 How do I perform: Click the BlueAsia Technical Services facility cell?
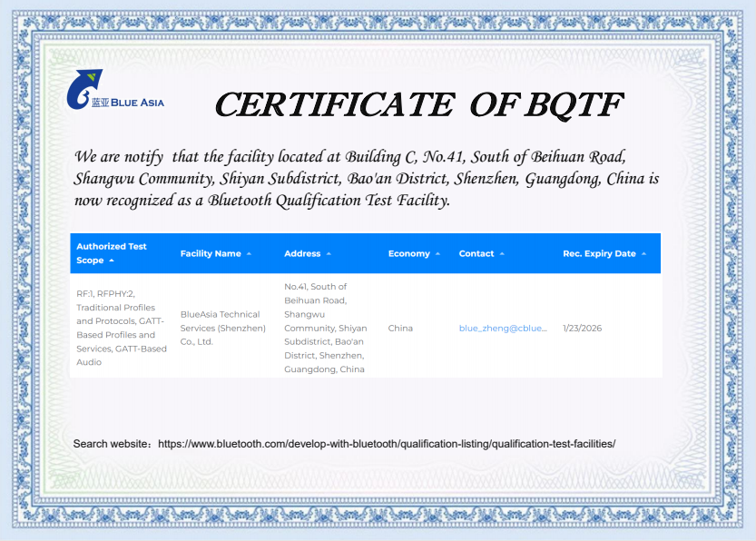[x=222, y=328]
